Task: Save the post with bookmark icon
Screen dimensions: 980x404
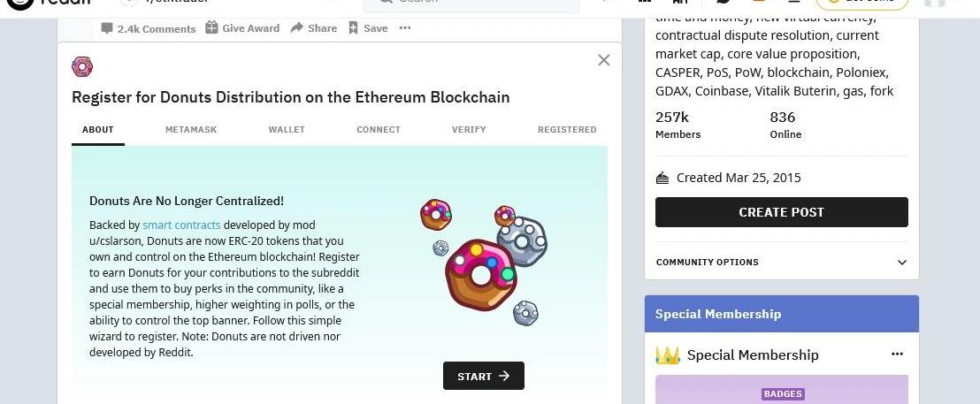Action: [x=354, y=28]
